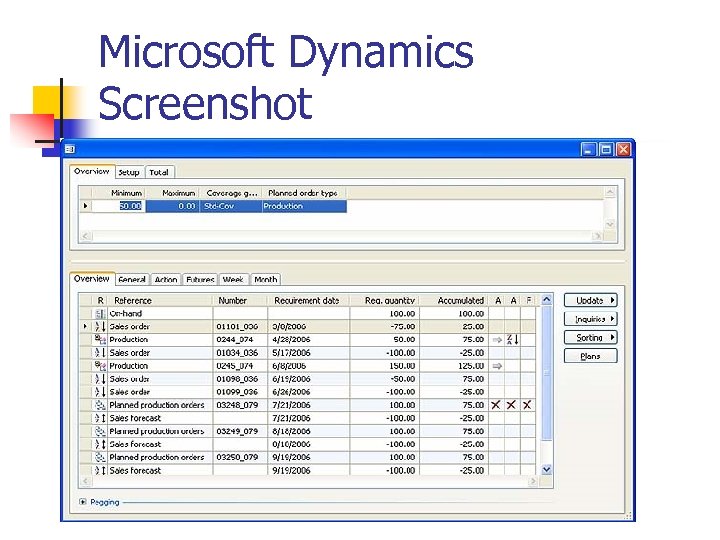The image size is (720, 540).
Task: Click the On-hand row inventory icon
Action: pyautogui.click(x=100, y=314)
